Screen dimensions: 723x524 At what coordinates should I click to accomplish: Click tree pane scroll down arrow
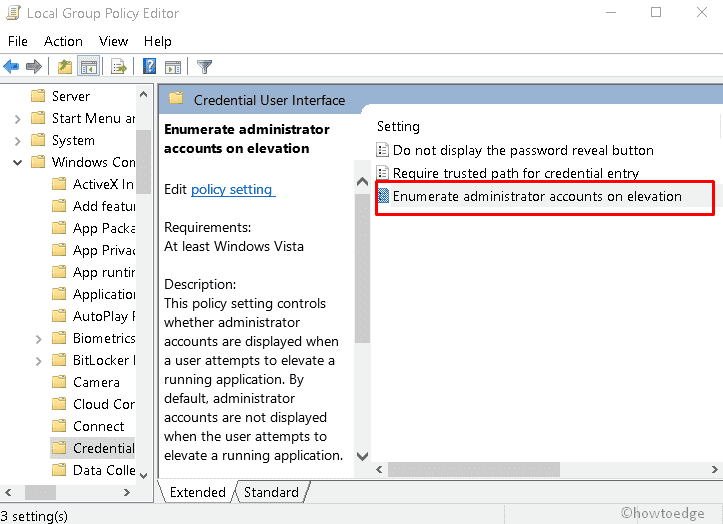click(143, 475)
